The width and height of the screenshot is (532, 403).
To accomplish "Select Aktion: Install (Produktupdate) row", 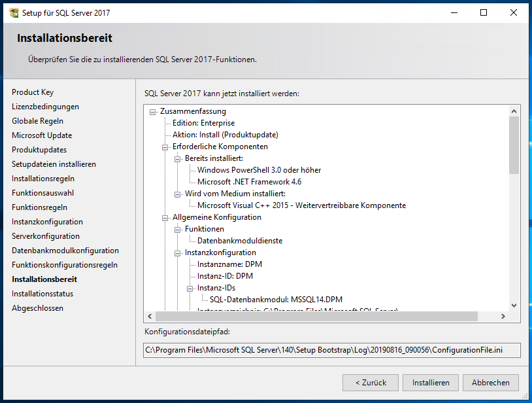I will 225,135.
